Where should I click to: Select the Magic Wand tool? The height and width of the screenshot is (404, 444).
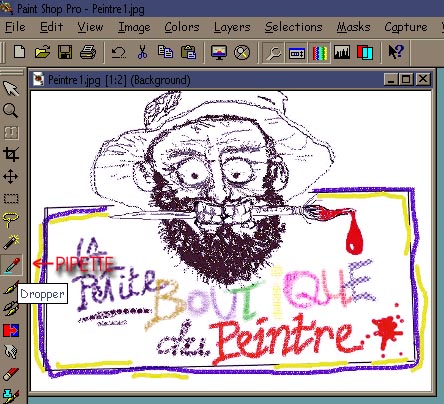tap(11, 242)
